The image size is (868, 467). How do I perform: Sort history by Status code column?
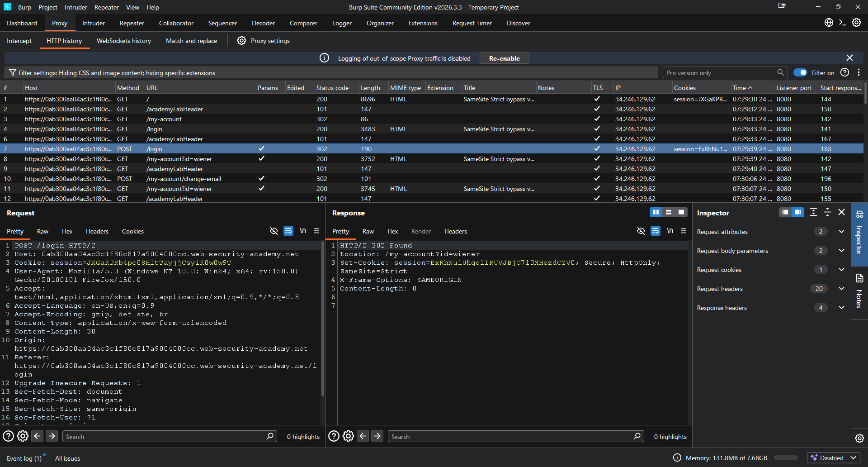336,88
